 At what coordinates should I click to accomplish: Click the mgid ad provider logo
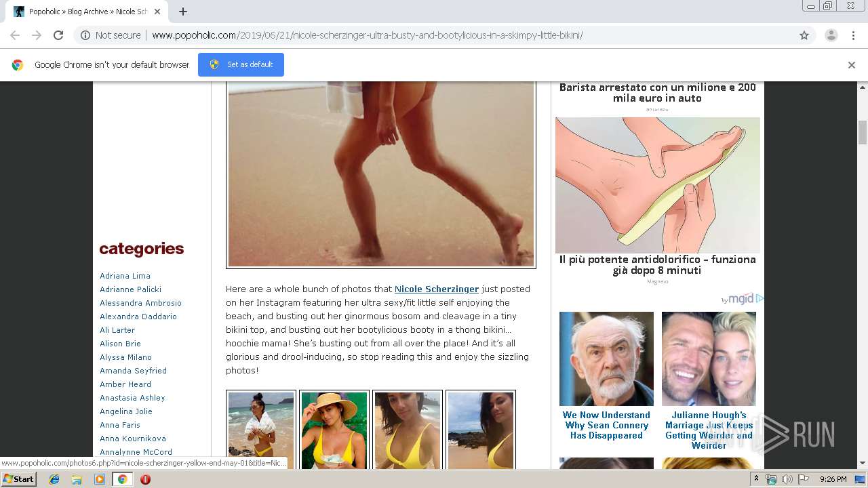click(743, 299)
